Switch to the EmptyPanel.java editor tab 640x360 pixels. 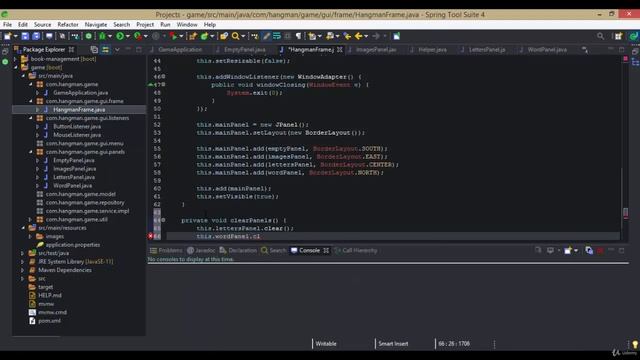pyautogui.click(x=244, y=49)
